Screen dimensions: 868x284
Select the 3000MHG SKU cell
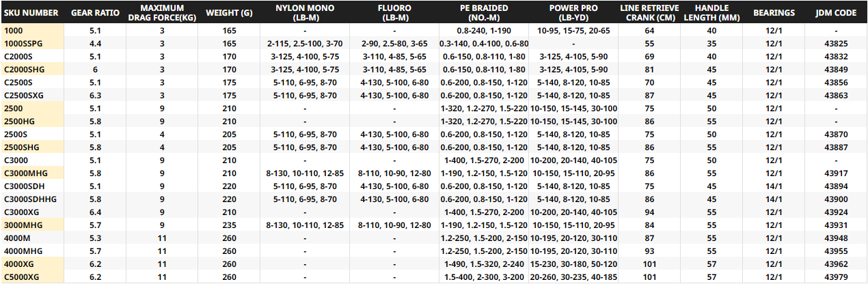pos(23,225)
